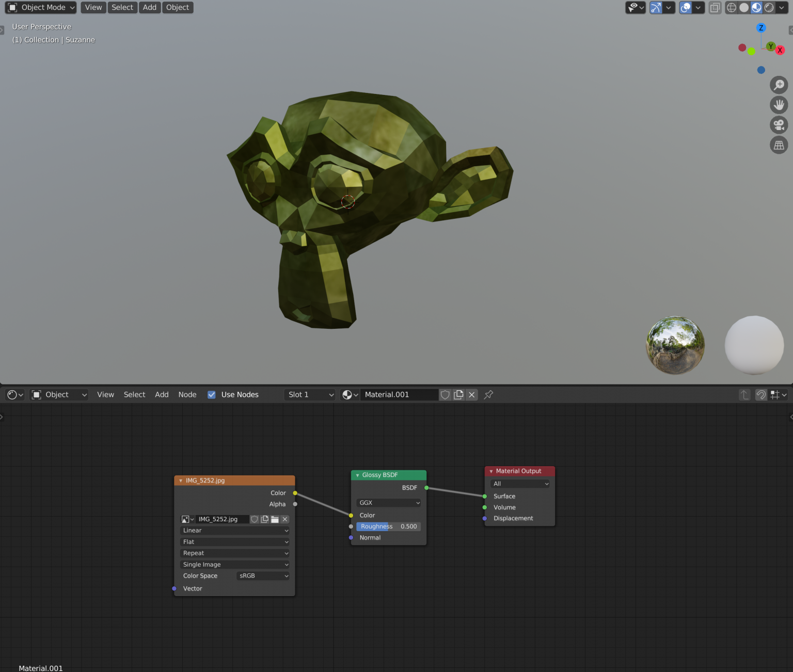
Task: Toggle snapping magnet in shader editor
Action: [760, 394]
